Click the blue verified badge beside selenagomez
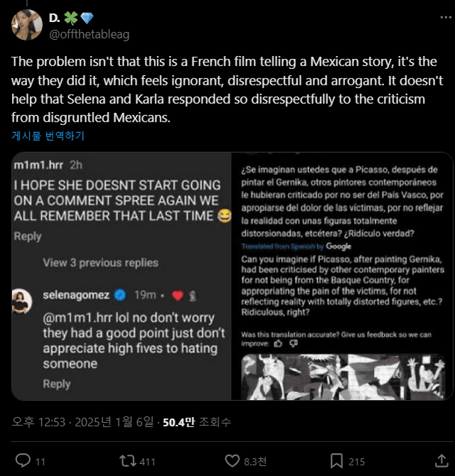This screenshot has width=455, height=476. (122, 294)
